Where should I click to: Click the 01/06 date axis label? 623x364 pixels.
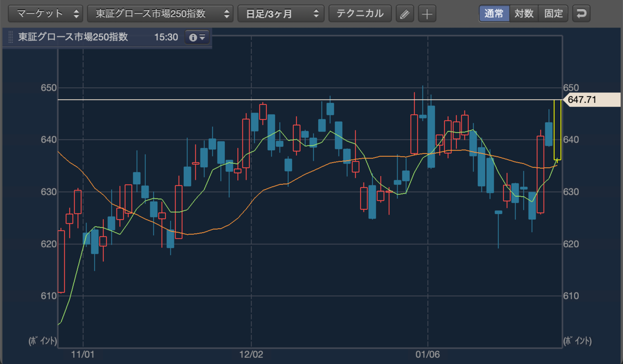[428, 355]
